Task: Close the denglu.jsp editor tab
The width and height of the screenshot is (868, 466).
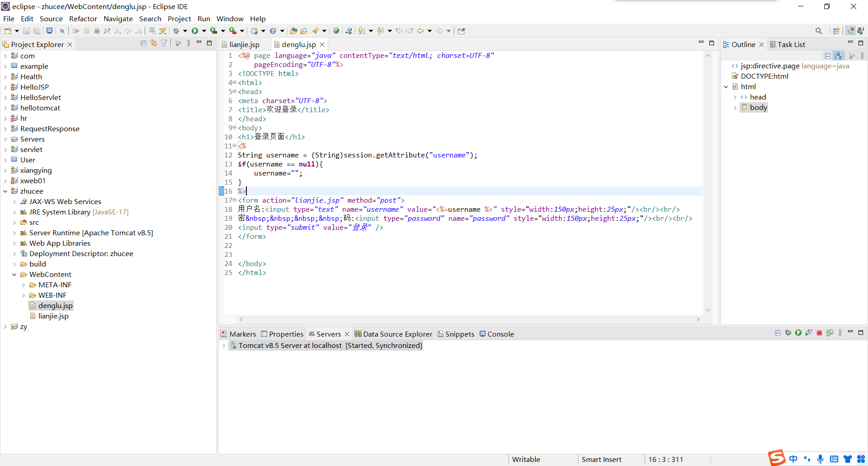Action: [x=322, y=44]
